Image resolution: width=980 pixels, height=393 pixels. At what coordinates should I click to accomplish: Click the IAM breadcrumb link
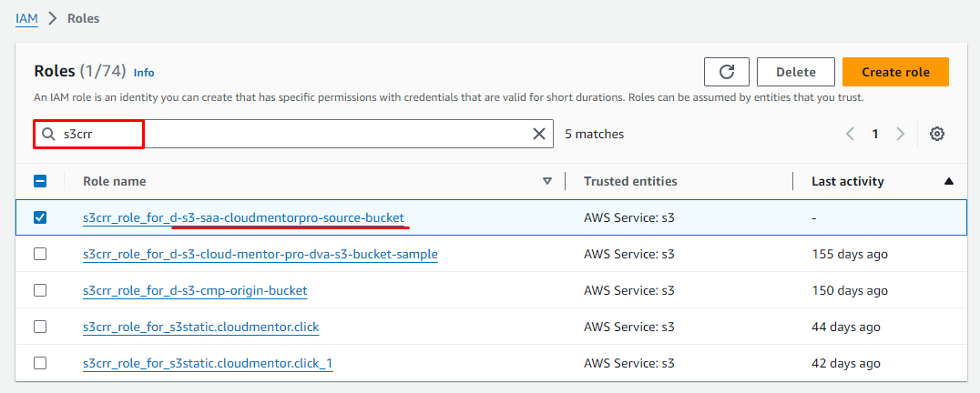point(26,18)
